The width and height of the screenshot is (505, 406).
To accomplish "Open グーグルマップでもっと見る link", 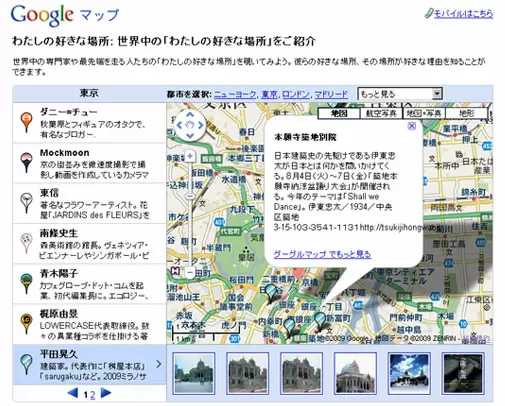I will coord(322,254).
